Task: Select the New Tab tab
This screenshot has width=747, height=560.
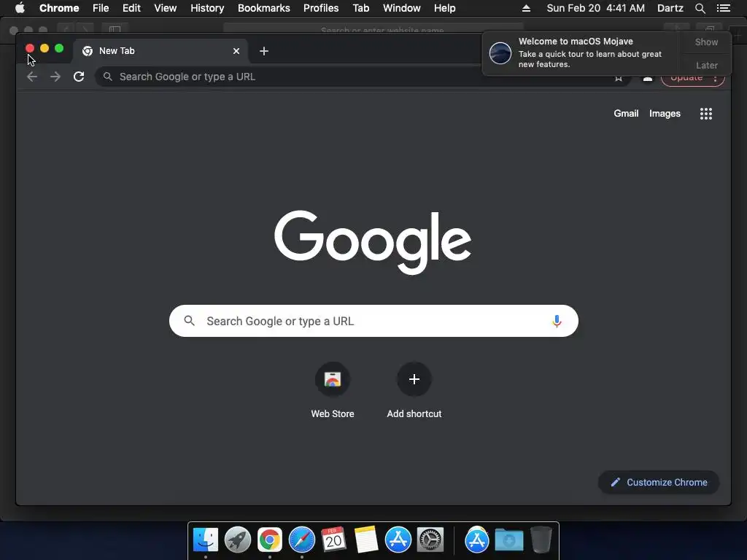Action: [x=160, y=51]
